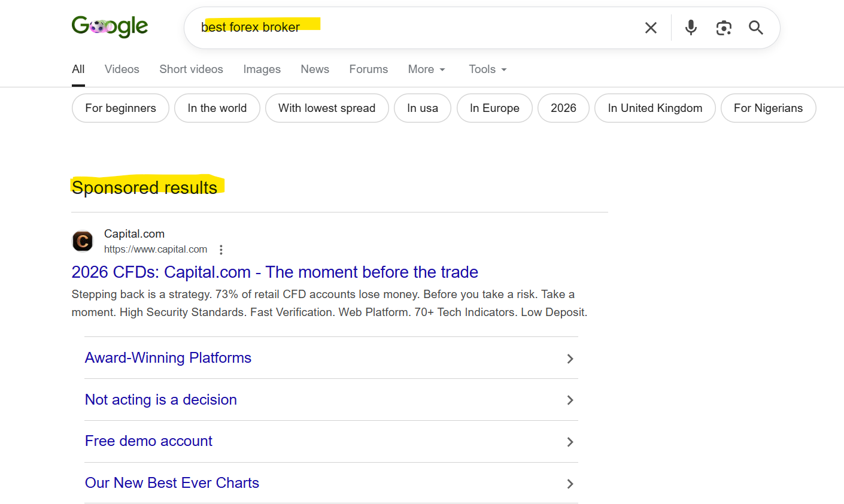Switch to the Videos tab
Screen dimensions: 844x504
tap(122, 69)
